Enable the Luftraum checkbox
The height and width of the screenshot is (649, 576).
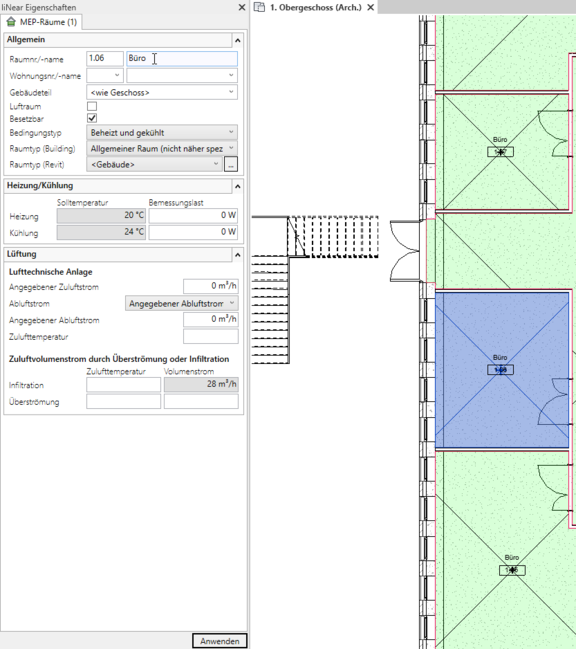92,106
